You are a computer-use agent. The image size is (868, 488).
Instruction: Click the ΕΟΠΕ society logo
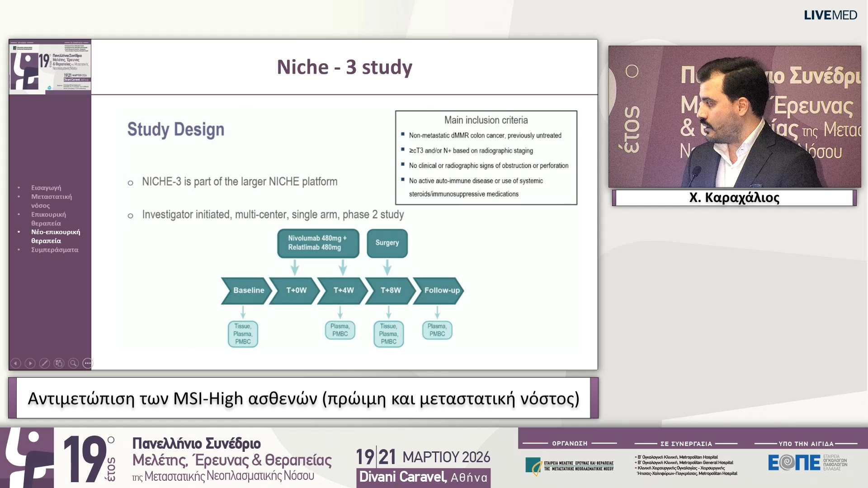807,463
